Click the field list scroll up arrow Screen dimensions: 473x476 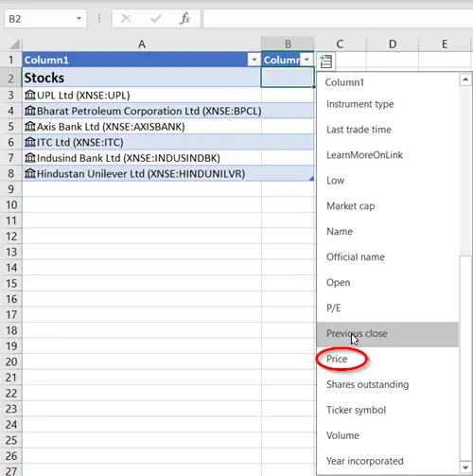465,79
